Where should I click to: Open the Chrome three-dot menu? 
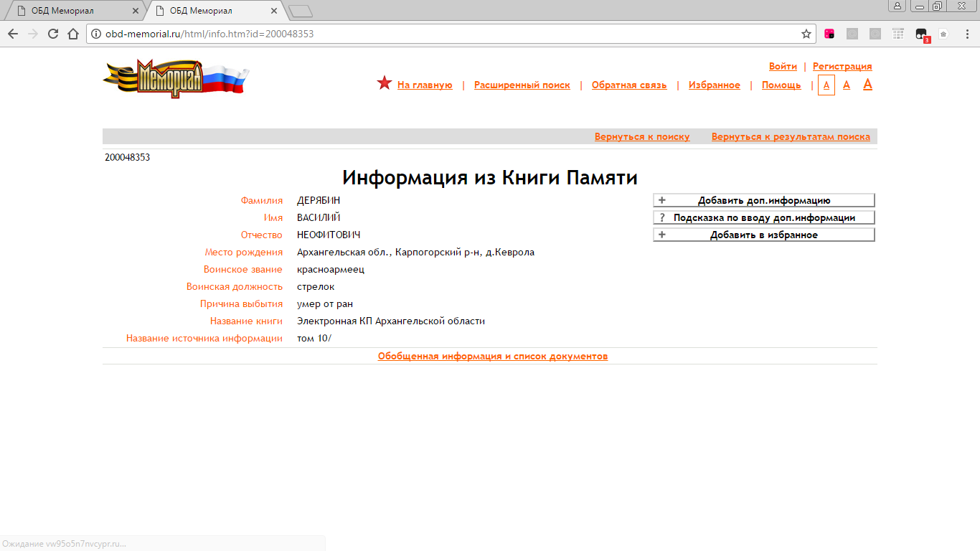pyautogui.click(x=966, y=34)
